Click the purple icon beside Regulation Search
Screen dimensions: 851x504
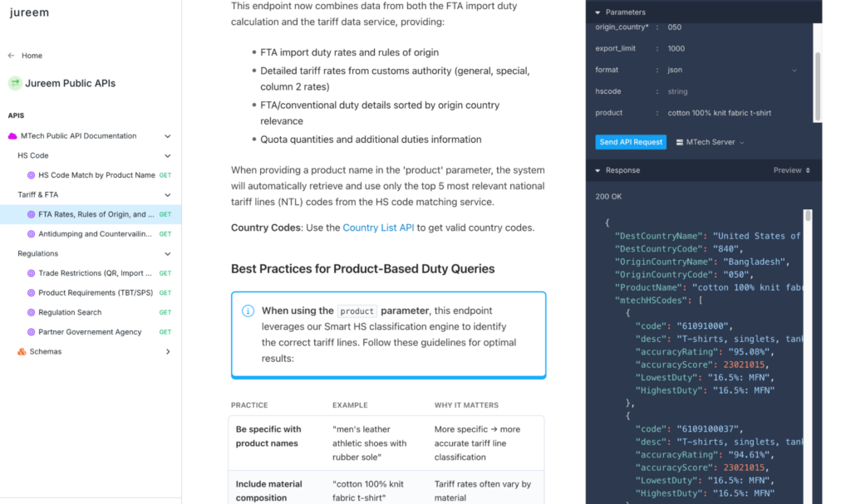(31, 312)
